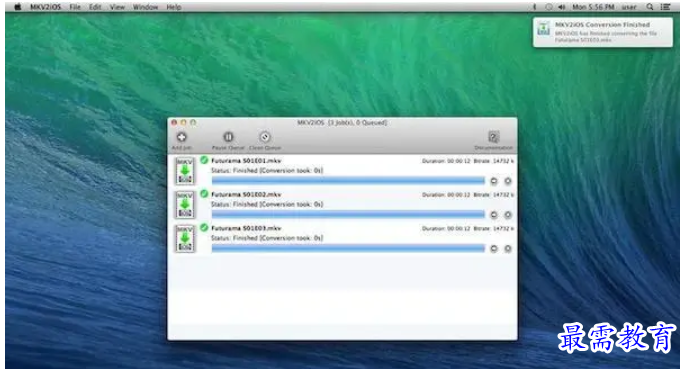Click the last round button in Futurama S01E01 row
Screen dimensions: 682x369
click(x=508, y=181)
